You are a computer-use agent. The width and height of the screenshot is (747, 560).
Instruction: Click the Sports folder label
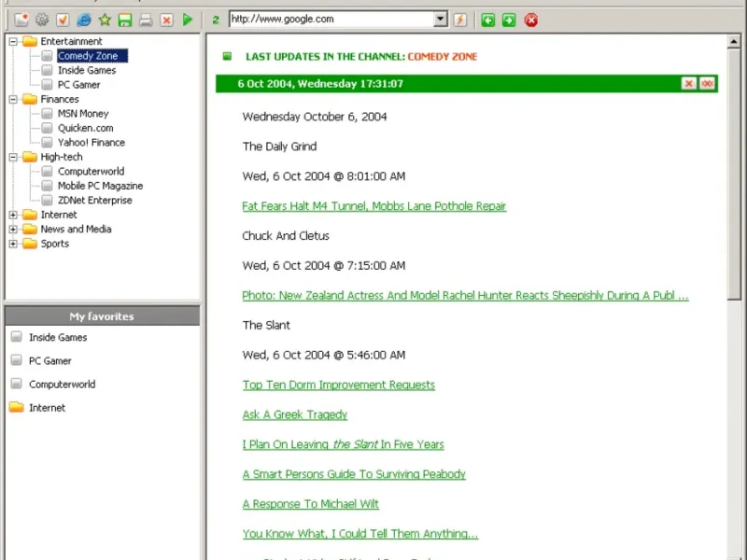click(x=55, y=244)
